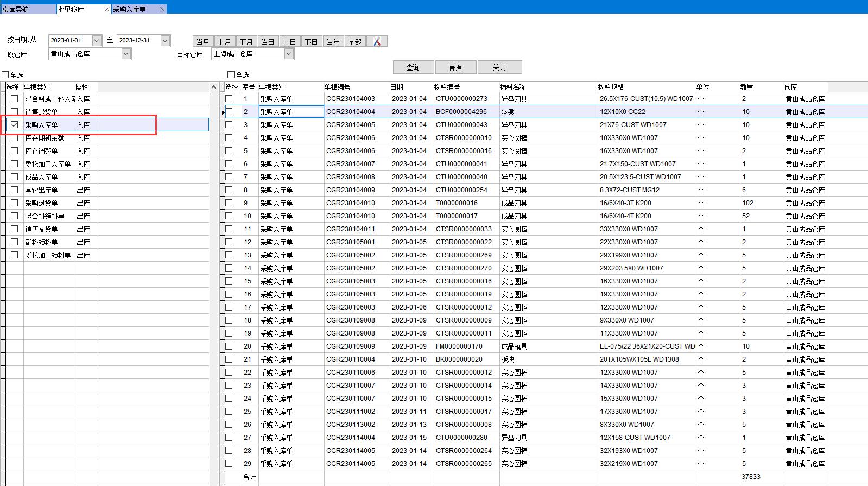Click the 替换 button
Viewport: 868px width, 486px height.
455,67
